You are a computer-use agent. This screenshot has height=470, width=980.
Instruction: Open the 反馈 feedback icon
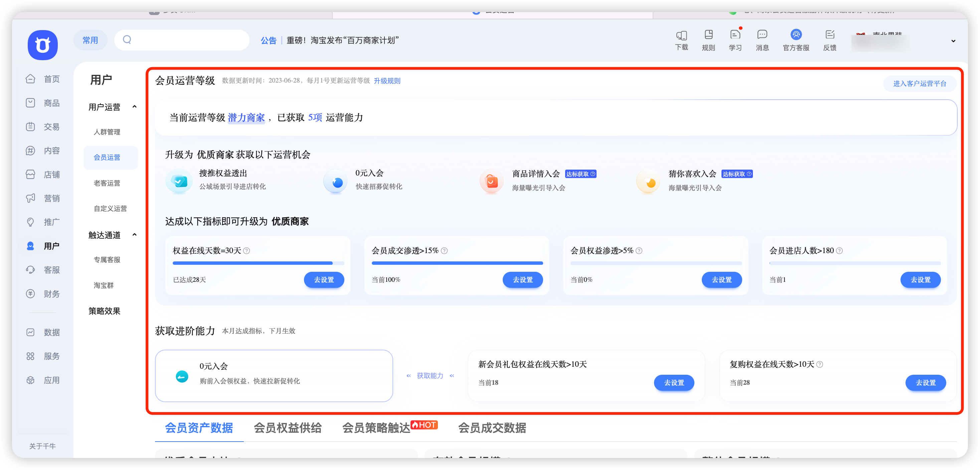[830, 35]
